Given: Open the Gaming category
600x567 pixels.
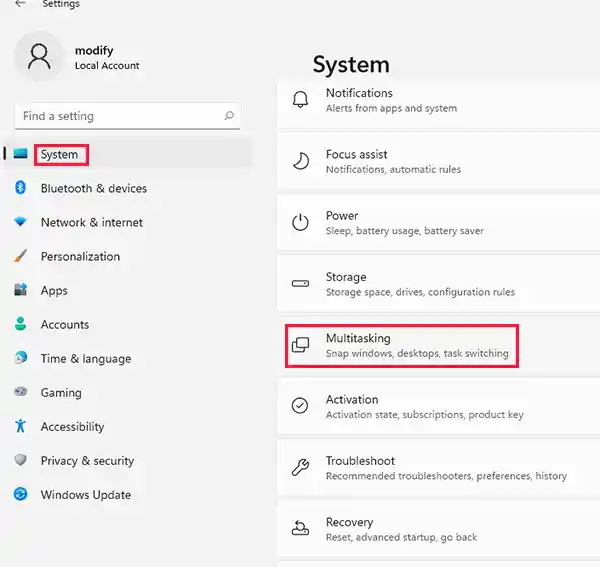Looking at the screenshot, I should tap(128, 392).
